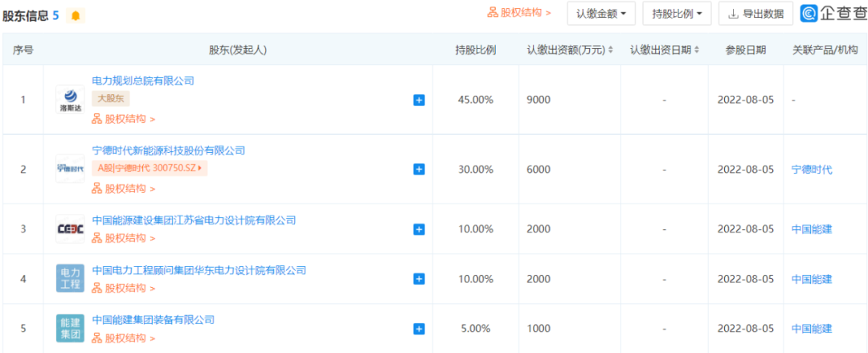Image resolution: width=868 pixels, height=353 pixels.
Task: Expand row 1 with blue plus icon
Action: (419, 101)
